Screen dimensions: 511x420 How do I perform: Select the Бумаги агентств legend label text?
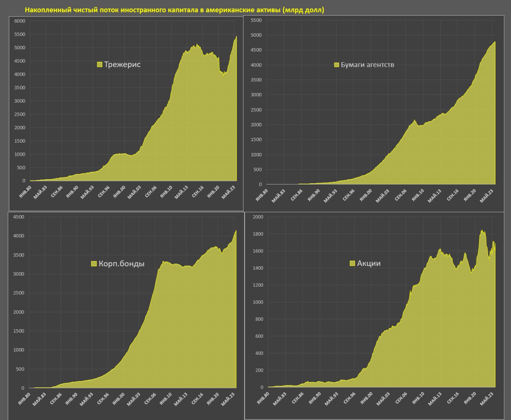367,65
